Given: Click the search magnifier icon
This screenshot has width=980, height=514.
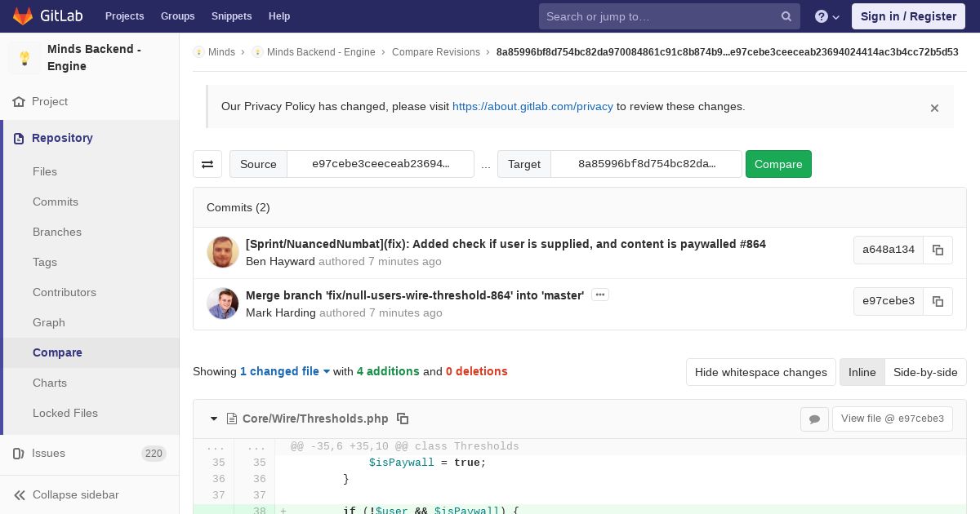Looking at the screenshot, I should point(786,16).
